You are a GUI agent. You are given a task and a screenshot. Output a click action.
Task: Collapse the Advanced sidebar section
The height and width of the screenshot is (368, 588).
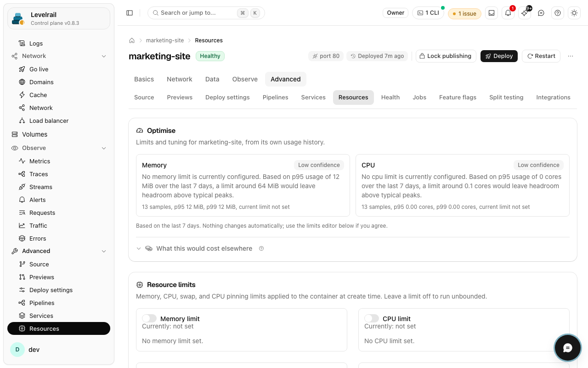[59, 251]
